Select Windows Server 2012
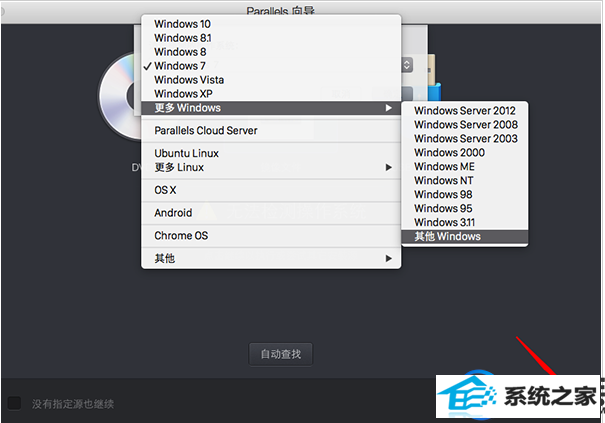This screenshot has width=605, height=423. tap(465, 111)
